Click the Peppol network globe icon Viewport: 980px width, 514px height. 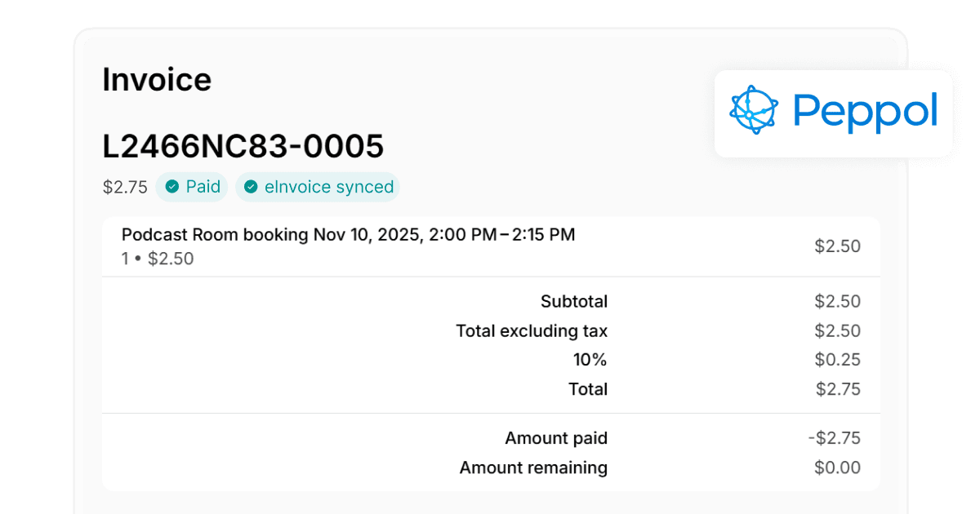[x=753, y=109]
